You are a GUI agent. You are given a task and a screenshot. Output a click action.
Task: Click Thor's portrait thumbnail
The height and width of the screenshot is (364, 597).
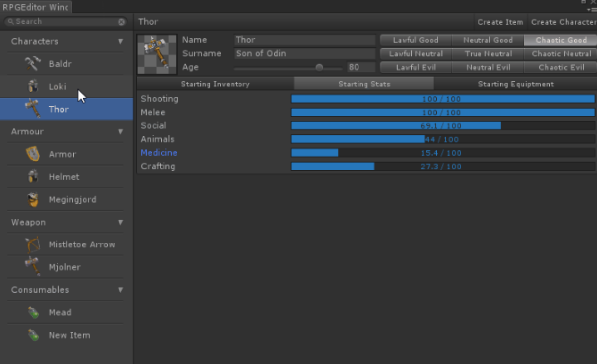click(157, 54)
